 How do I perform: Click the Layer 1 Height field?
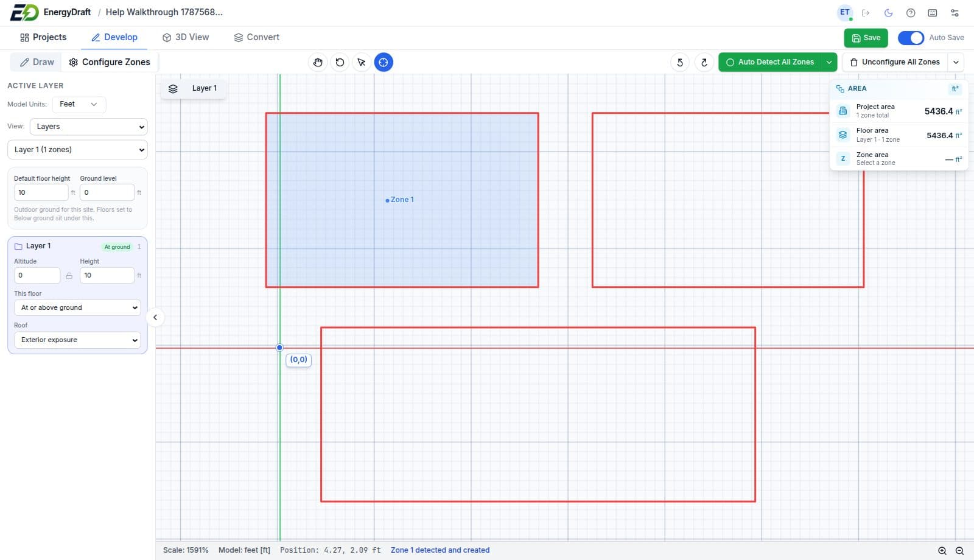point(107,276)
